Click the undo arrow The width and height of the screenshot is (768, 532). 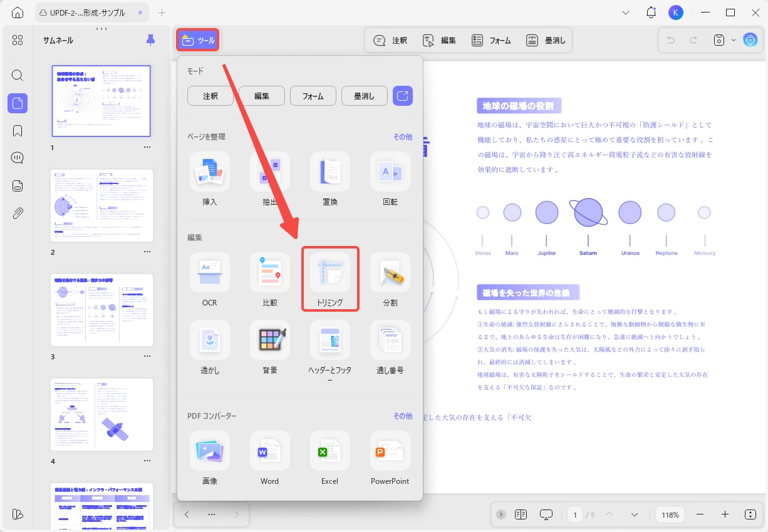[671, 40]
